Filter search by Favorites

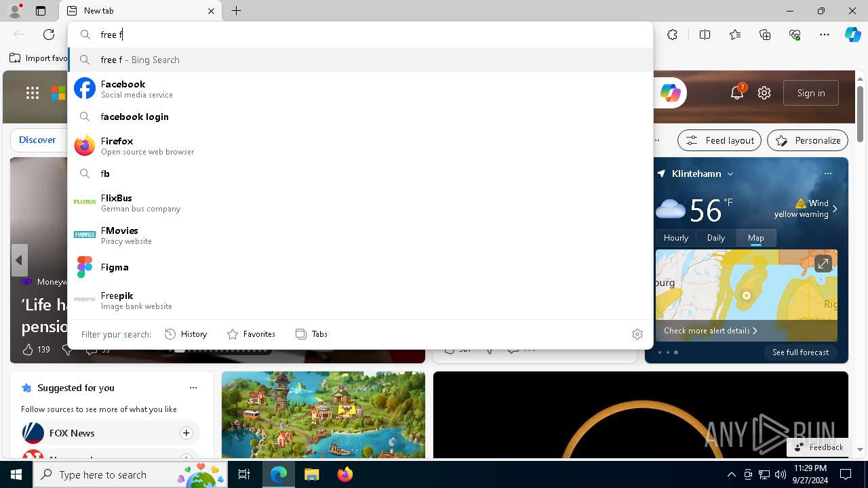tap(251, 334)
